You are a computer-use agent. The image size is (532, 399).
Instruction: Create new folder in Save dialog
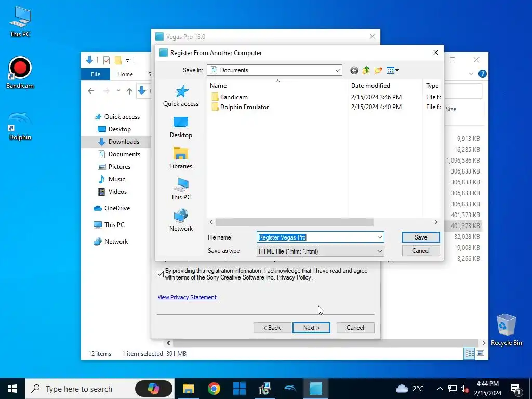pyautogui.click(x=378, y=70)
